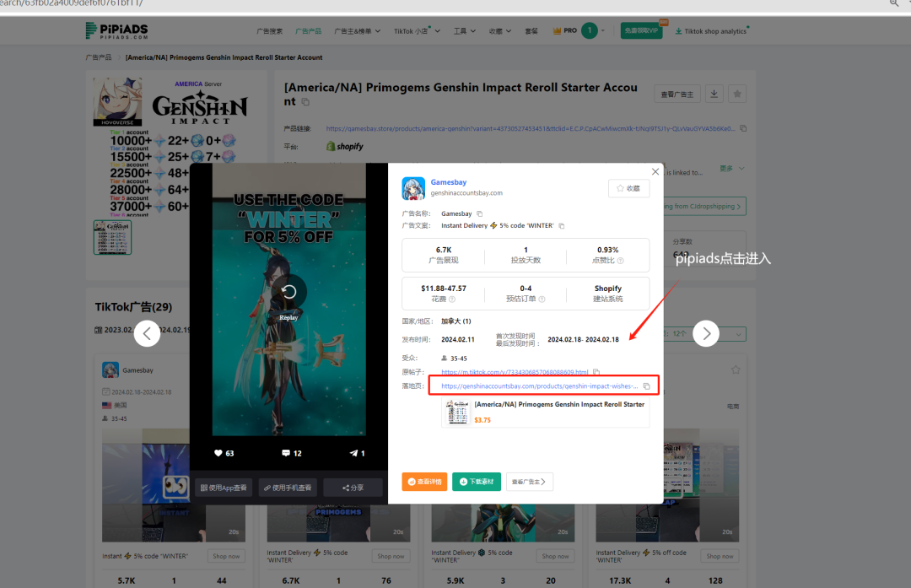Click Shop now on the 6.7K ad card

(x=391, y=556)
